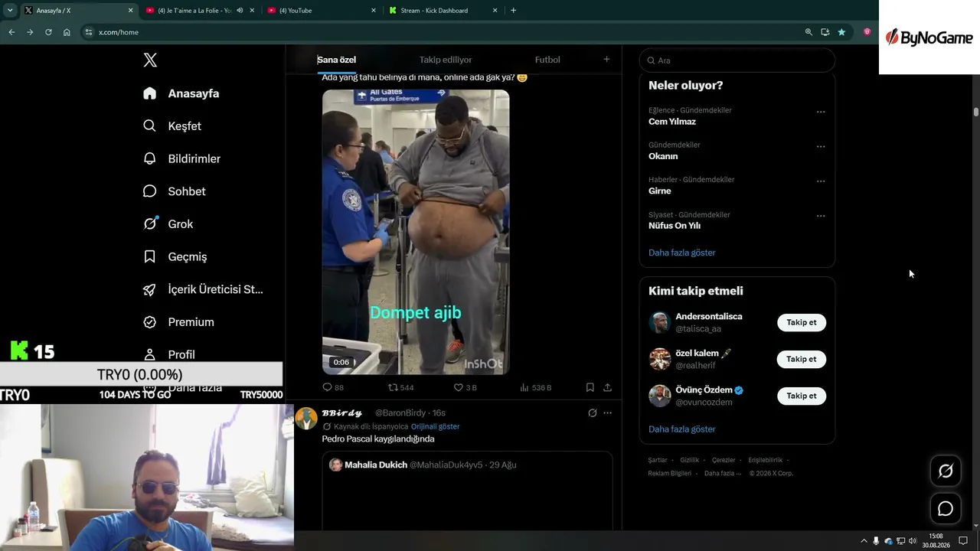The width and height of the screenshot is (980, 551).
Task: Open new browser tab
Action: pyautogui.click(x=513, y=11)
